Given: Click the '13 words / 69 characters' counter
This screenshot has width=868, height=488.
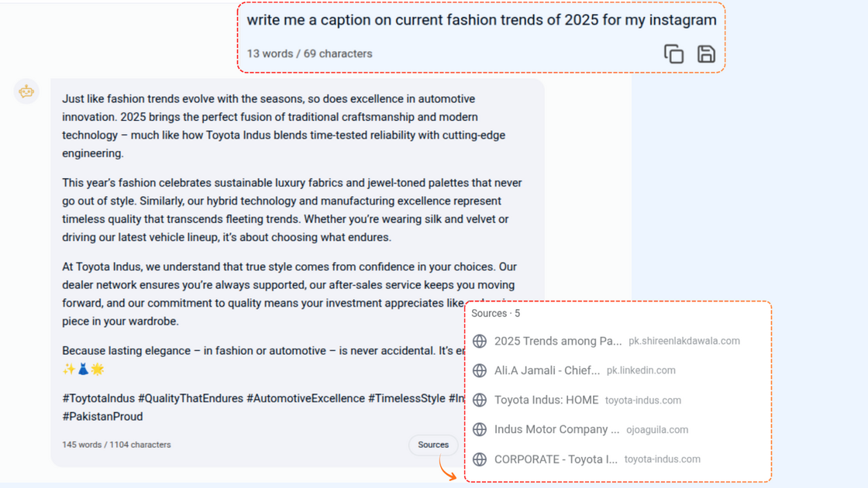Looking at the screenshot, I should point(309,54).
